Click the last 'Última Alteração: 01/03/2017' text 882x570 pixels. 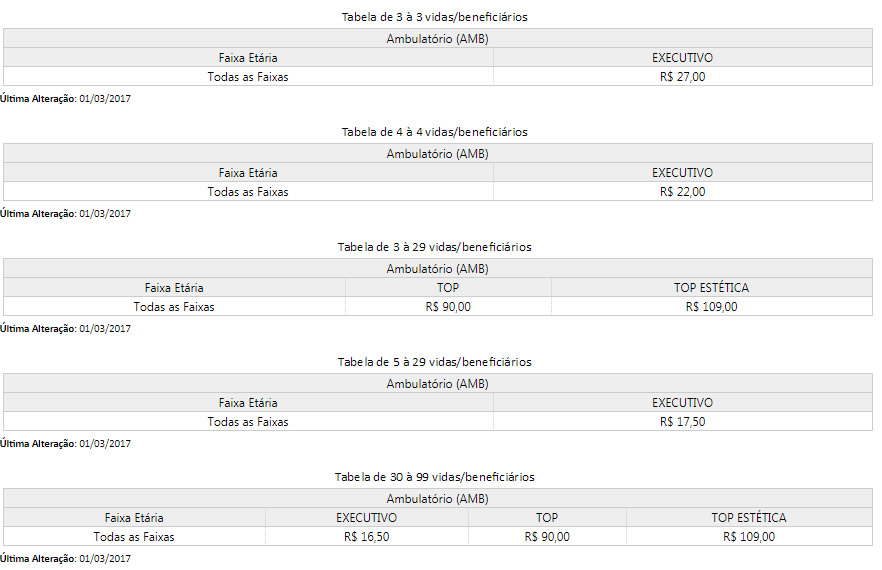(65, 558)
